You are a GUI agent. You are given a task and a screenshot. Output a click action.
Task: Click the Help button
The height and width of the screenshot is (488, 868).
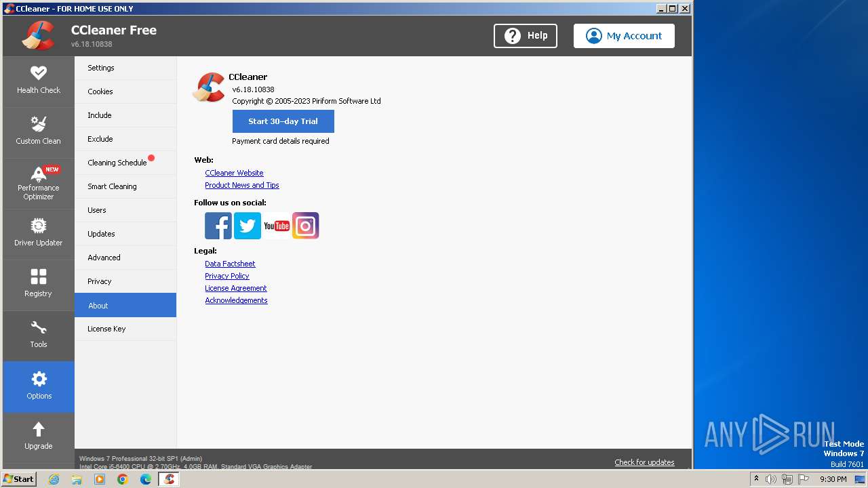coord(526,36)
